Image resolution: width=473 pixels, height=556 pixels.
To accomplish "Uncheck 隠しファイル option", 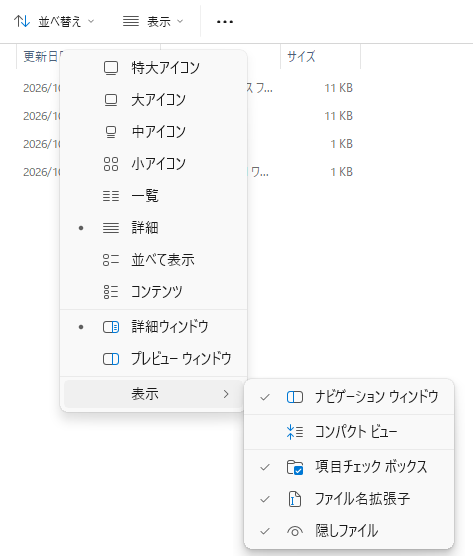I will (x=265, y=531).
